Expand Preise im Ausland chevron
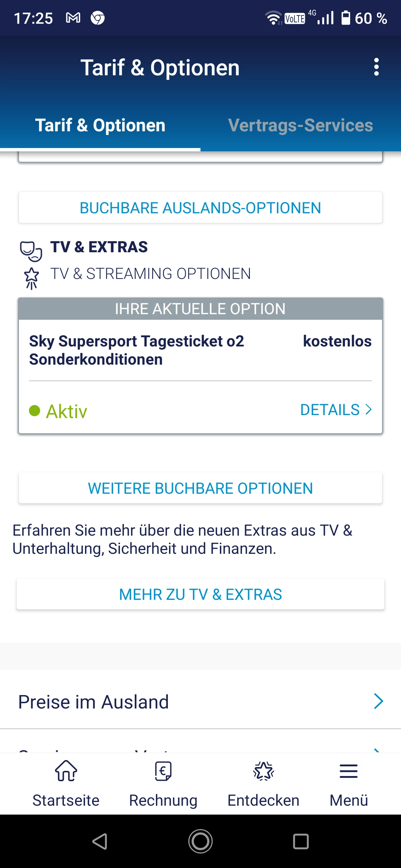 tap(378, 701)
